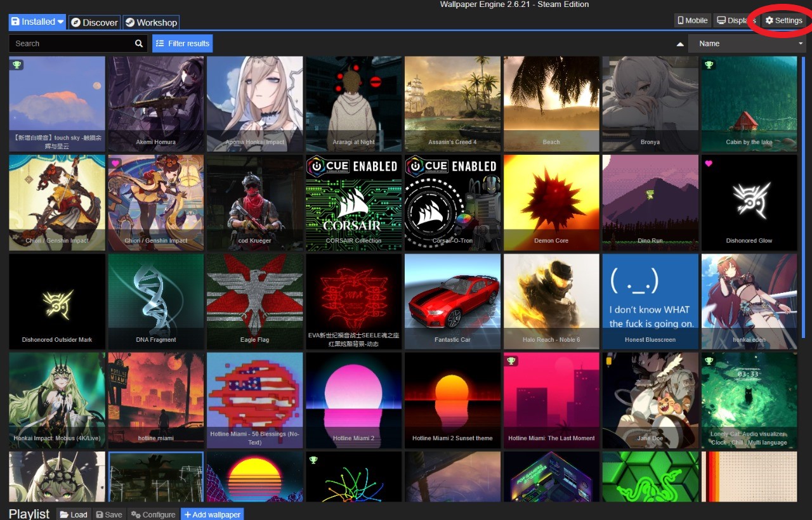Switch to the Workshop tab
The width and height of the screenshot is (812, 520).
151,22
